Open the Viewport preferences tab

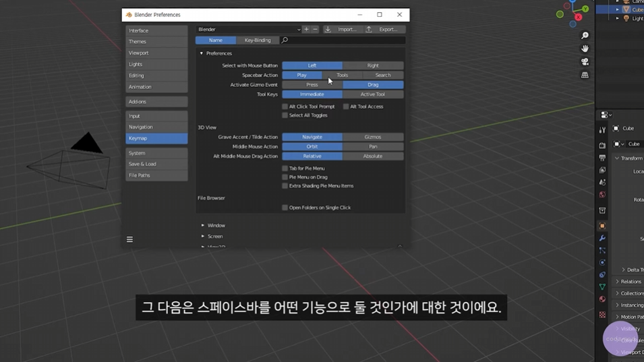coord(156,53)
